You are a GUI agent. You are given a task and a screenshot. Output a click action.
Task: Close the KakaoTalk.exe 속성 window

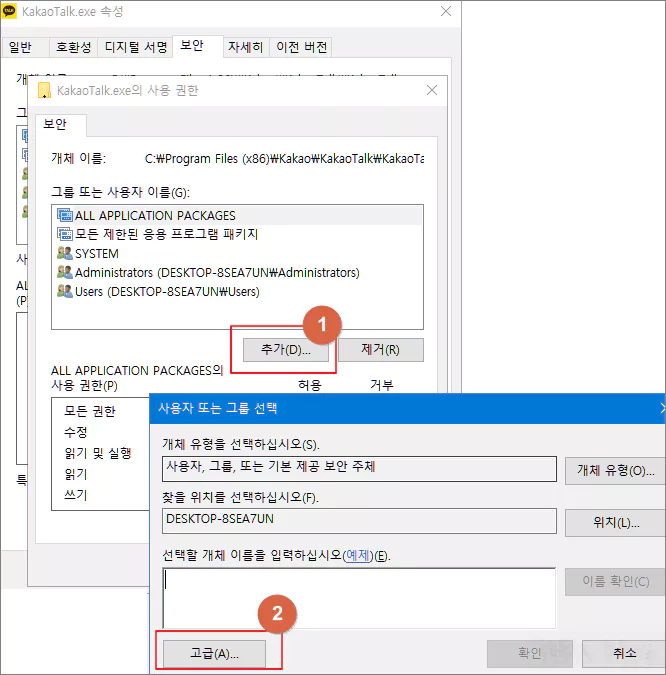(446, 11)
